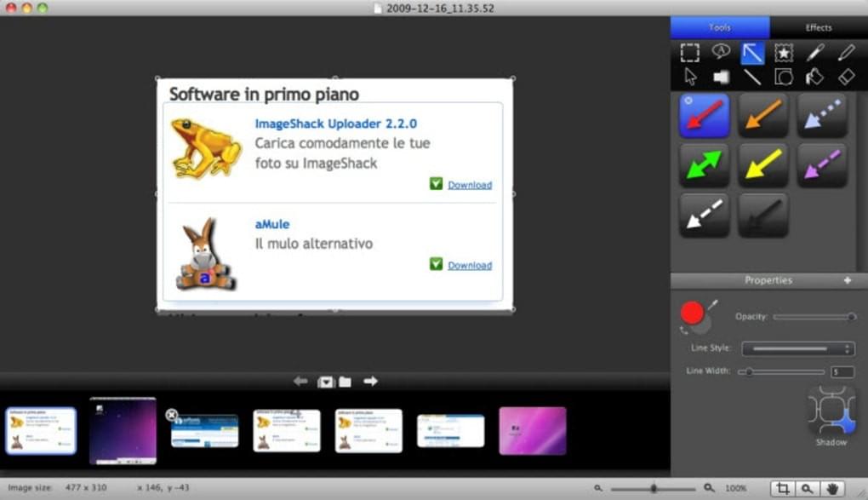
Task: Switch to the Tools tab
Action: [719, 27]
